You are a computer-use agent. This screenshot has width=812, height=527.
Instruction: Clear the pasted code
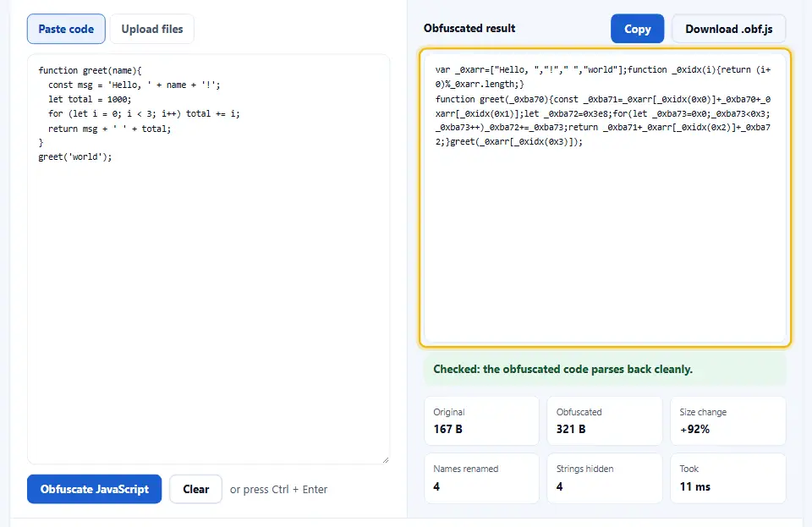coord(195,489)
